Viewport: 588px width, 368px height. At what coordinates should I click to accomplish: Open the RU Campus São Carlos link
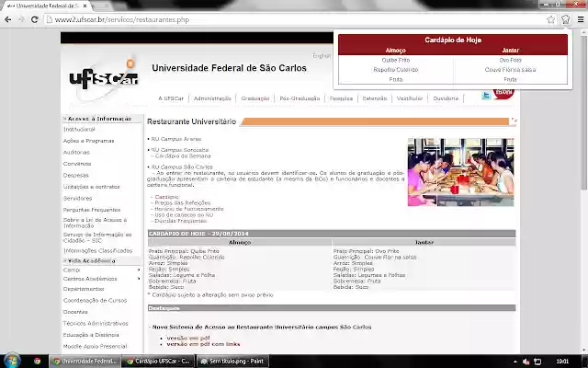pyautogui.click(x=182, y=167)
